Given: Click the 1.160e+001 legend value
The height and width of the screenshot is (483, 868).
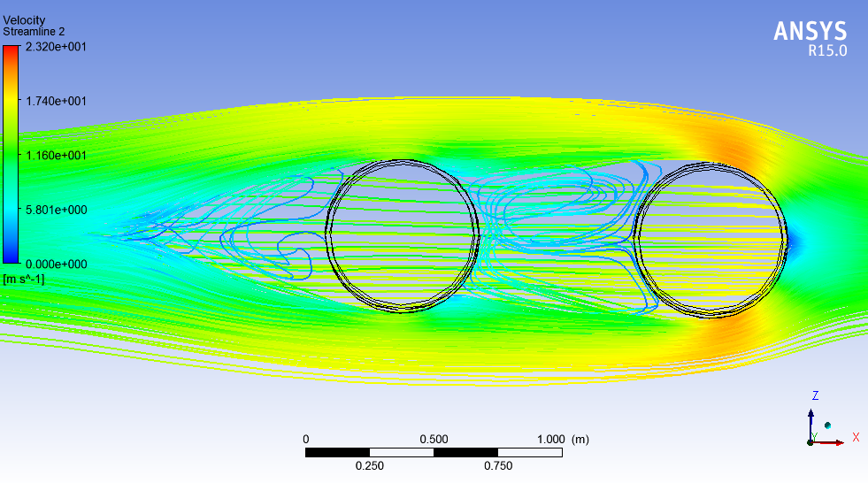Looking at the screenshot, I should (56, 155).
